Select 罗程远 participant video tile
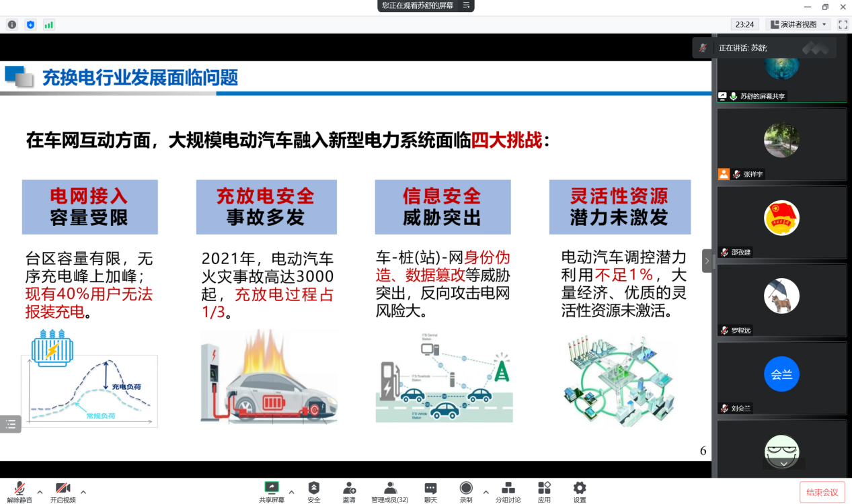The image size is (852, 504). pos(782,300)
